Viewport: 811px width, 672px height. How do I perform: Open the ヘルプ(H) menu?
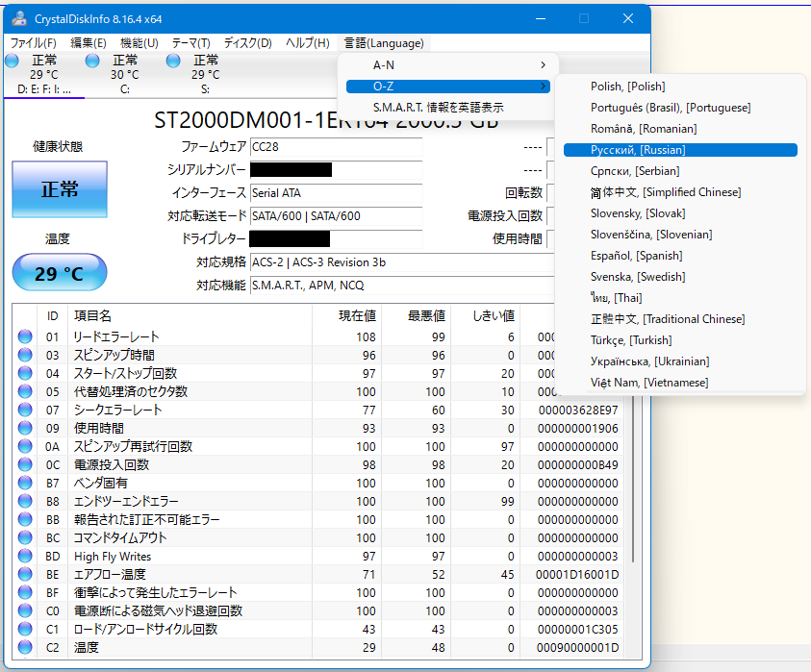click(x=308, y=43)
